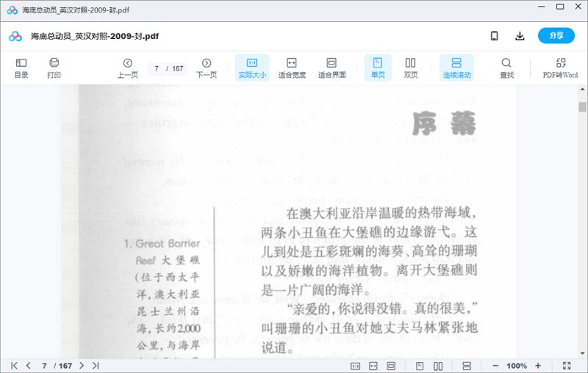Select 双页 double page layout

410,68
